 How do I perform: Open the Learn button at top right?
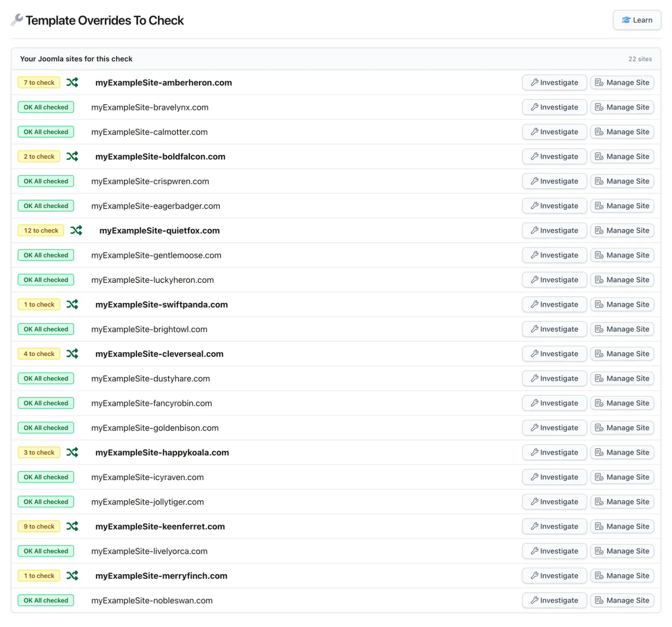pos(637,20)
